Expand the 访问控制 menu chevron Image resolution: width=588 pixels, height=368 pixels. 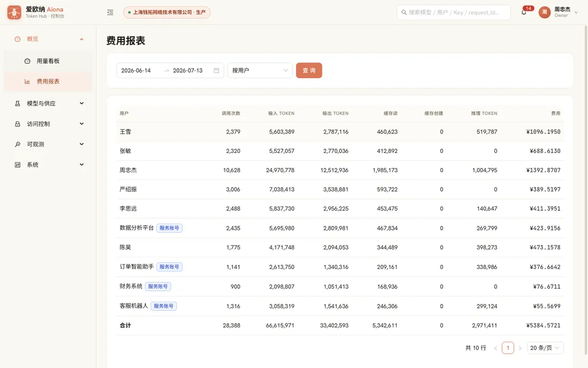coord(82,124)
